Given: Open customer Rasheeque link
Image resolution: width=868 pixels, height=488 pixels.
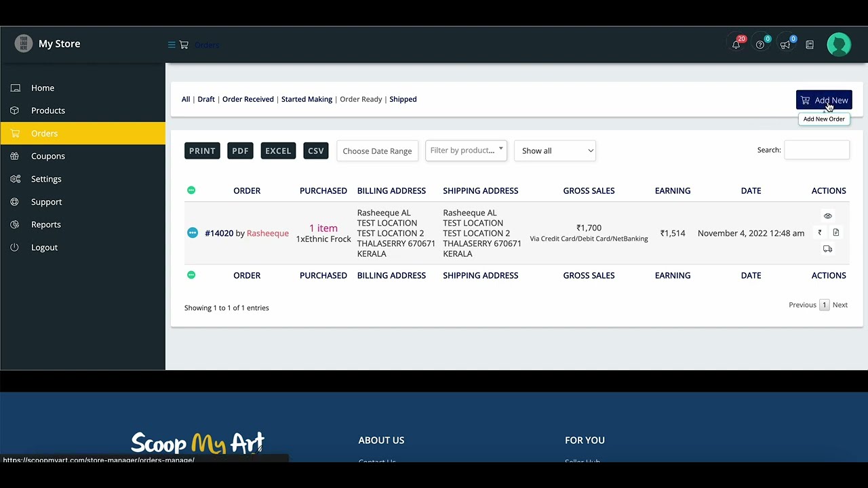Looking at the screenshot, I should (268, 233).
